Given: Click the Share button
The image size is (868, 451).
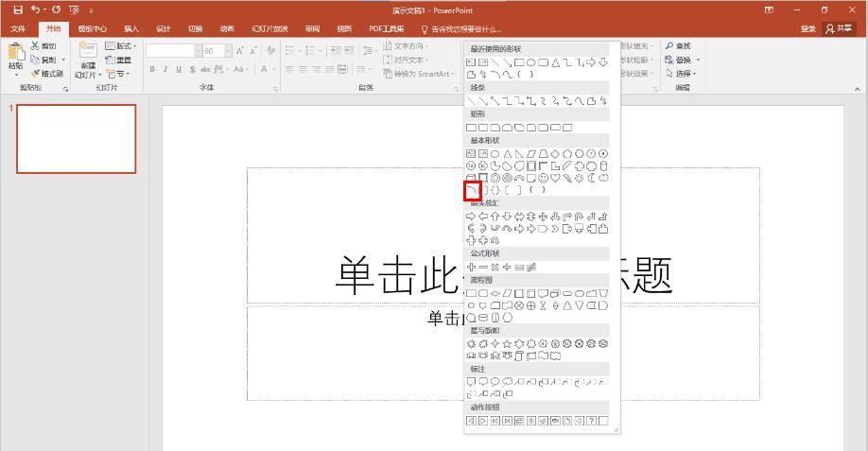Looking at the screenshot, I should [x=840, y=28].
